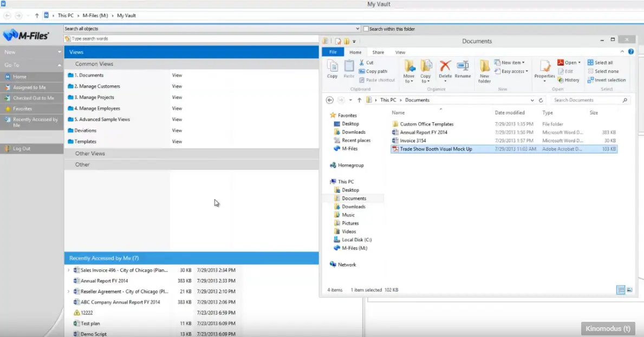The height and width of the screenshot is (337, 644).
Task: Click the Copy icon in Clipboard group
Action: (x=333, y=68)
